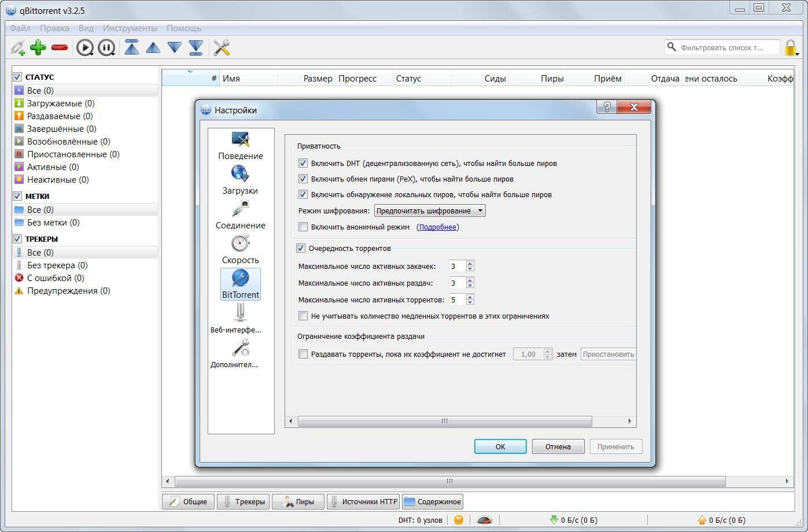
Task: Click the red minus delete torrent icon
Action: pyautogui.click(x=60, y=48)
